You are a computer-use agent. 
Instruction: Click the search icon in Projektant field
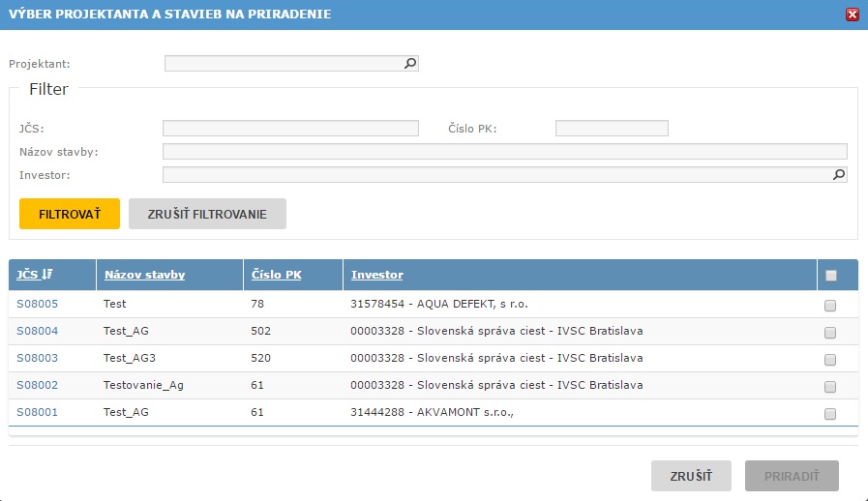pyautogui.click(x=409, y=64)
